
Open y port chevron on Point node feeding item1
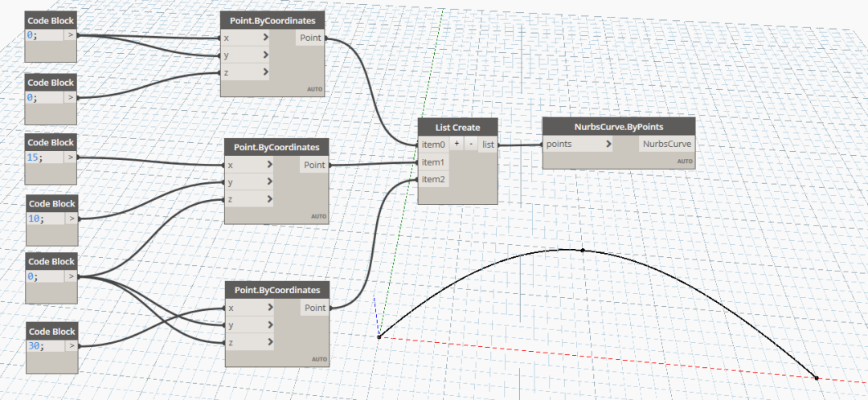[x=269, y=182]
